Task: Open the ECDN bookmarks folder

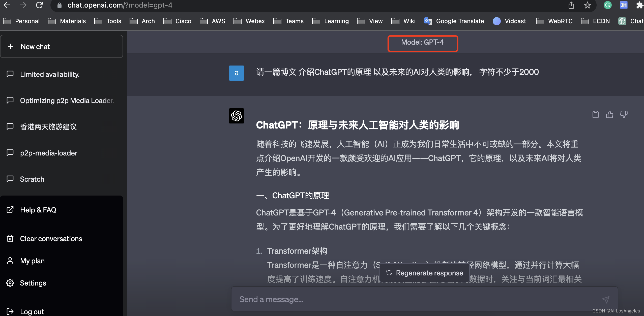Action: point(595,21)
